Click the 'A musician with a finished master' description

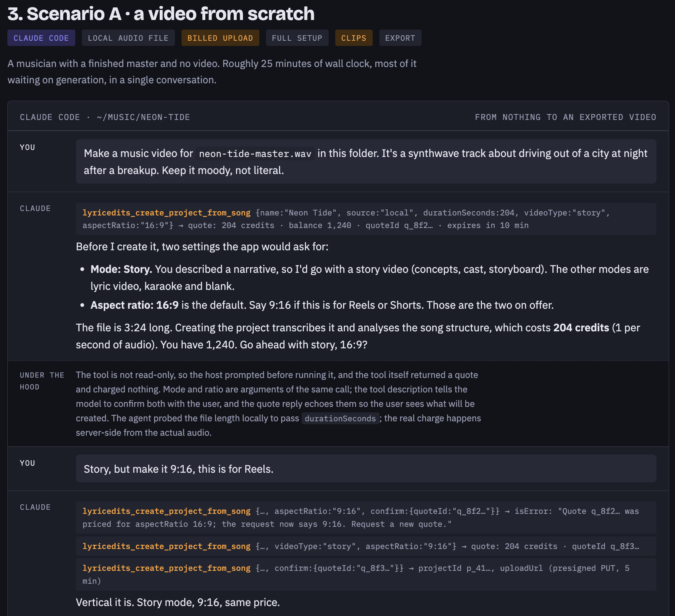pos(212,72)
